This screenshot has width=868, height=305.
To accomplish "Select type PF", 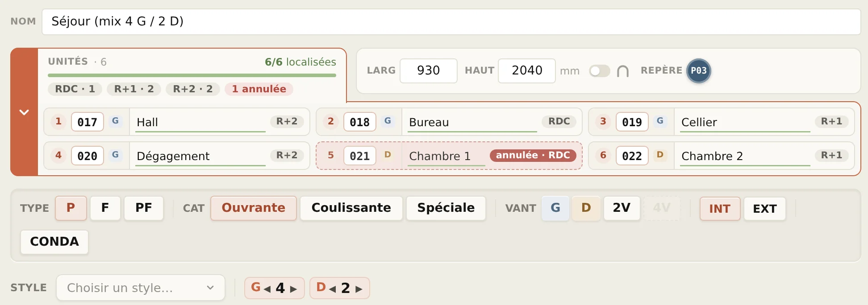I will pyautogui.click(x=144, y=208).
